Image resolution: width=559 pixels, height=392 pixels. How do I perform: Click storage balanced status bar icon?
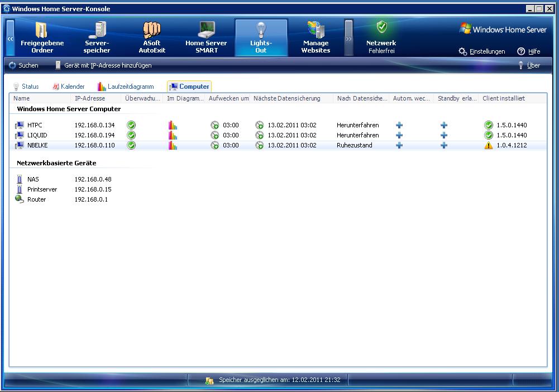[209, 381]
